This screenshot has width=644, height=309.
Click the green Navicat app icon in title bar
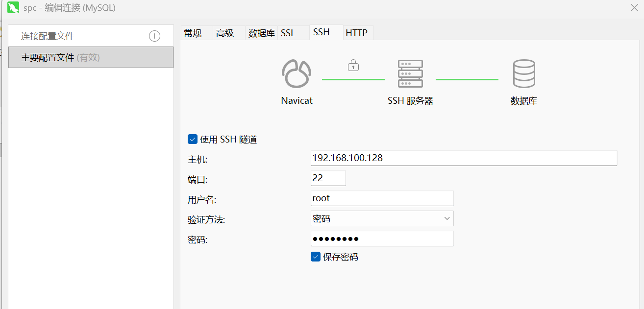[13, 8]
